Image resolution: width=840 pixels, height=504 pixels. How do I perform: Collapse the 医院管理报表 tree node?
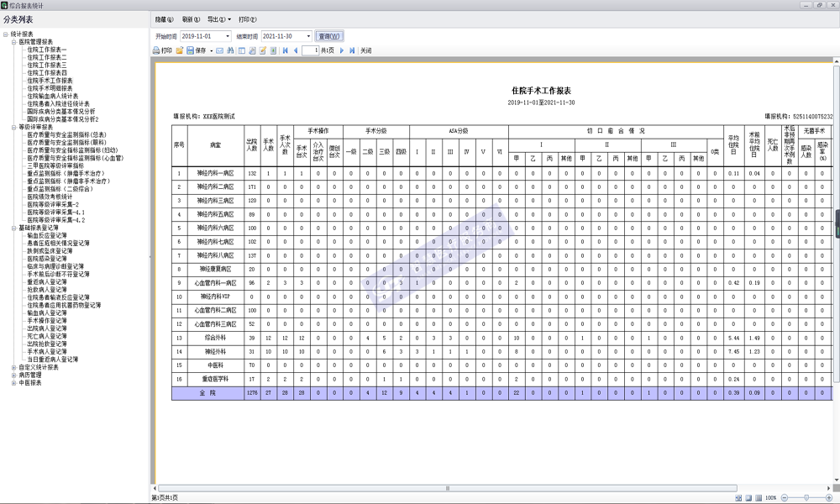pyautogui.click(x=13, y=42)
